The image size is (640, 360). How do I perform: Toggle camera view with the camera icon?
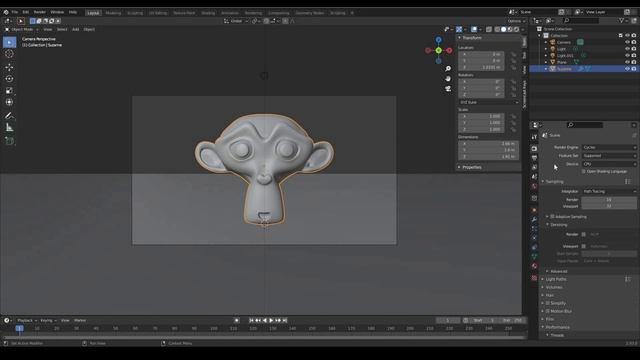click(x=448, y=88)
